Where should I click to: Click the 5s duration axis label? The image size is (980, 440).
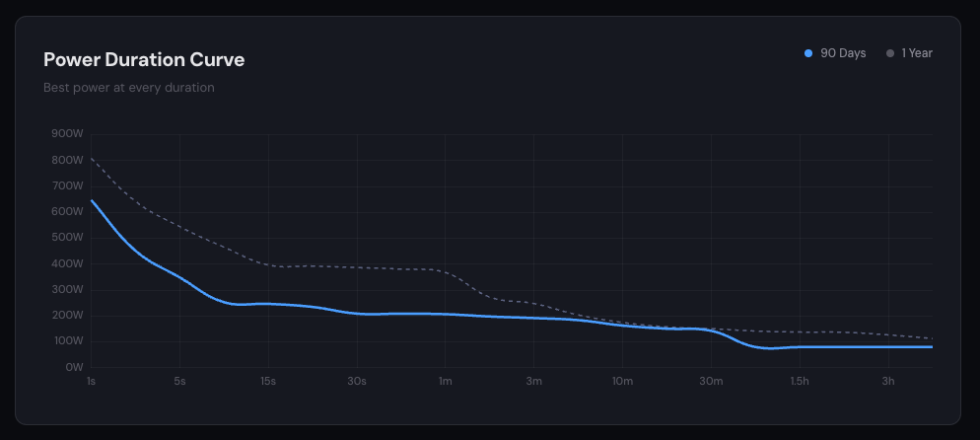tap(180, 381)
